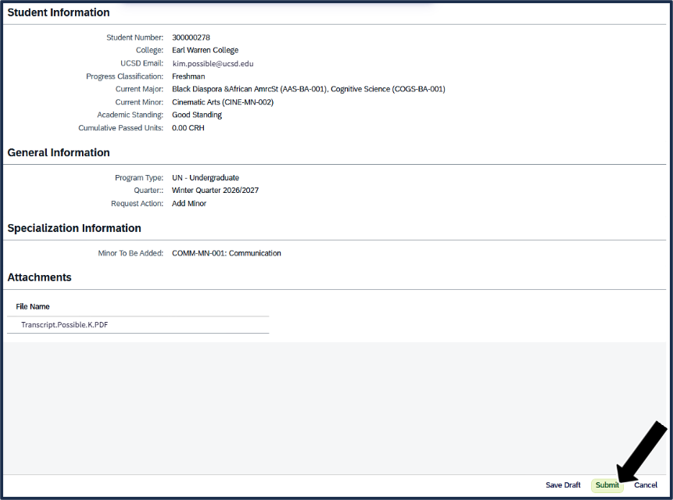Screen dimensions: 673x500
Task: Click COMM-MN-001: Communication minor value
Action: 227,253
